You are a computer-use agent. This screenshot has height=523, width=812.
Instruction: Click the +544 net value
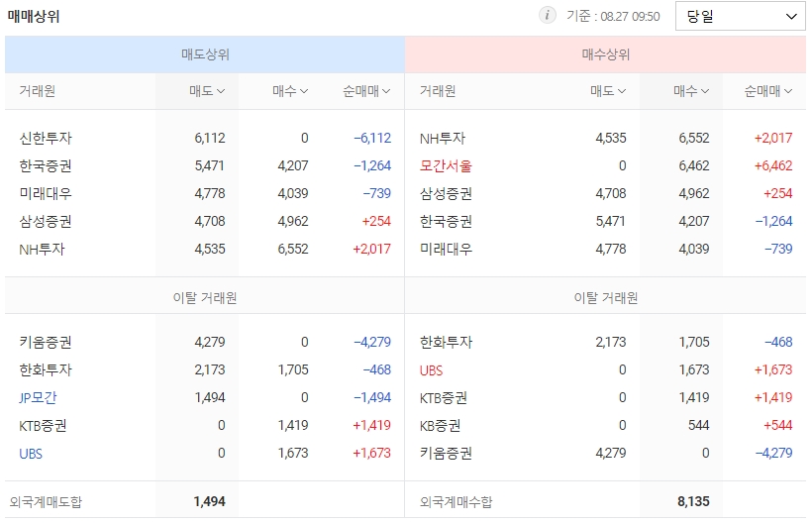click(x=777, y=426)
